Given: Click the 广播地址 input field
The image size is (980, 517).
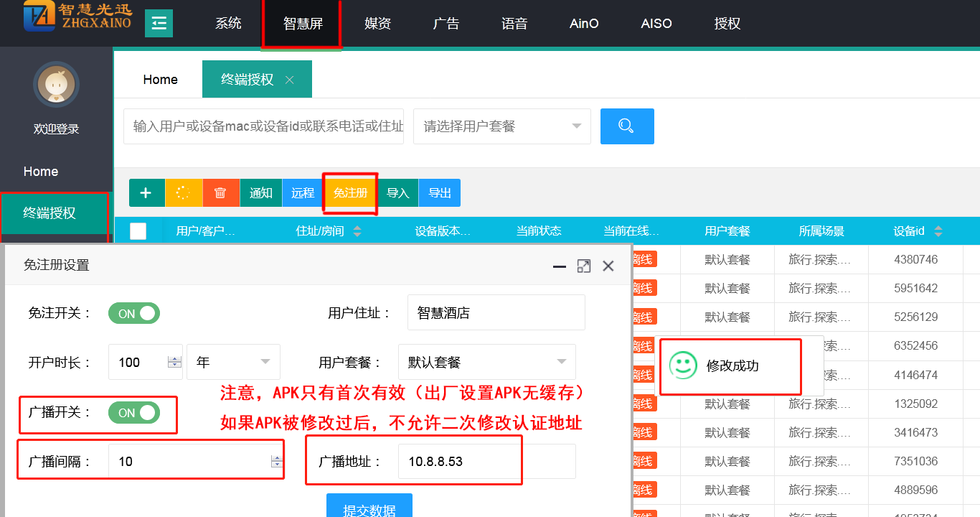Looking at the screenshot, I should click(486, 461).
